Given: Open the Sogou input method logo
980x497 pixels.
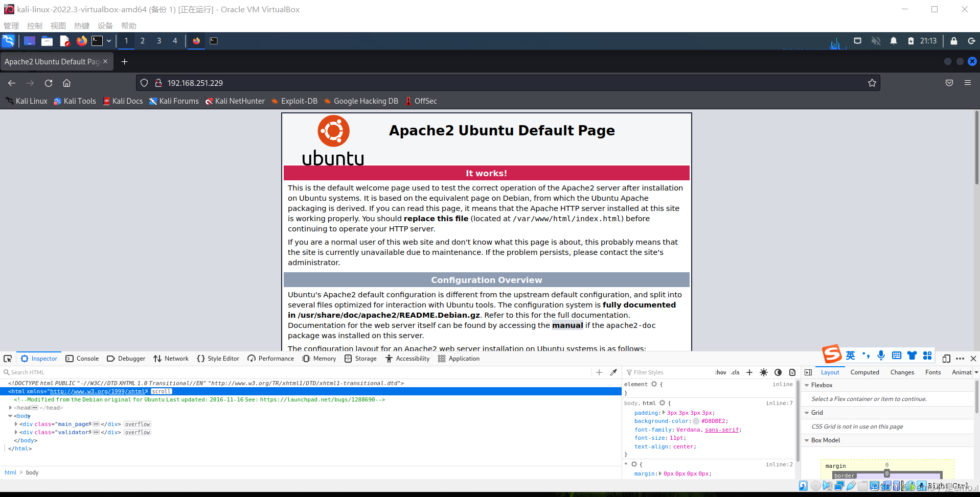Looking at the screenshot, I should [832, 353].
